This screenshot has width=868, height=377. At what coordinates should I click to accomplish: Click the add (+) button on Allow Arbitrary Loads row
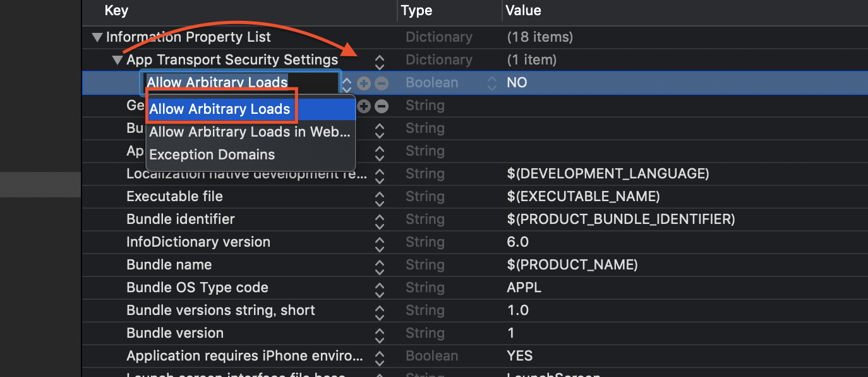coord(364,83)
